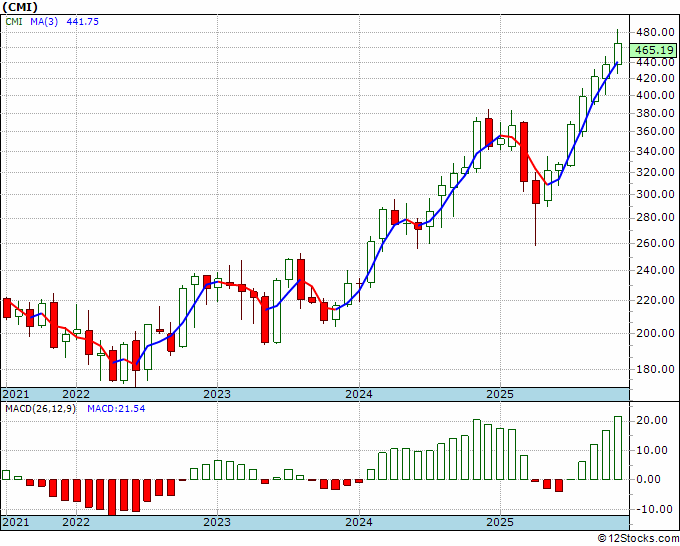Click the current price tag 465.19
Screen dimensions: 680x546
click(654, 50)
